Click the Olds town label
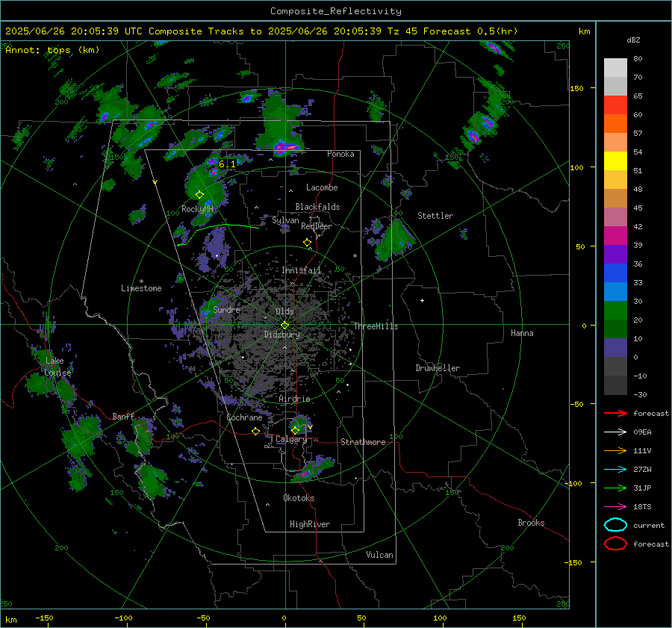672x628 pixels. [284, 311]
